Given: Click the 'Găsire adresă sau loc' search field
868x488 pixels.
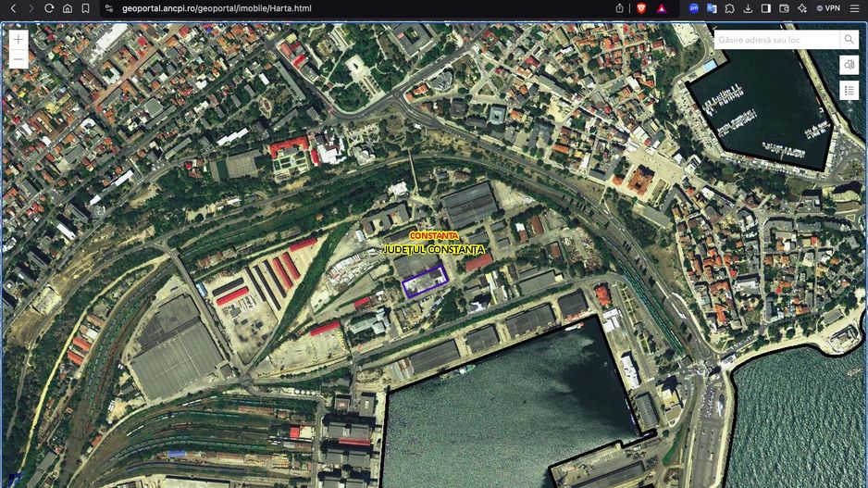Looking at the screenshot, I should (776, 40).
